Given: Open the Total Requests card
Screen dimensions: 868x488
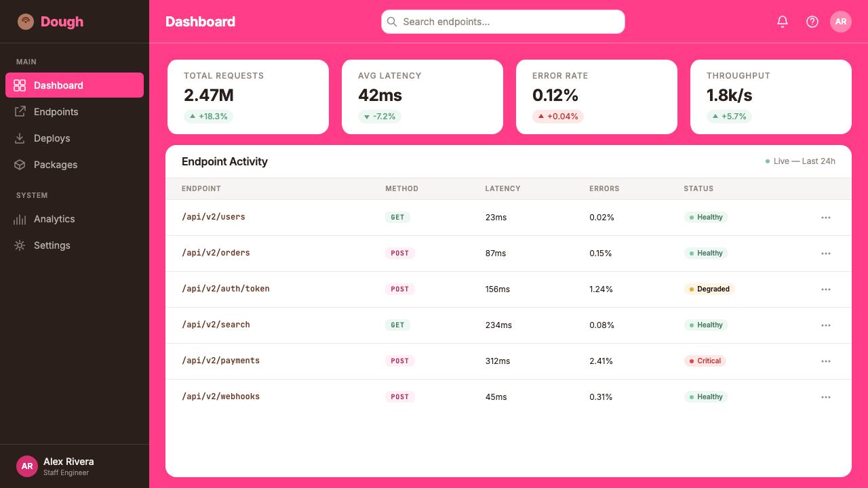Looking at the screenshot, I should tap(248, 97).
